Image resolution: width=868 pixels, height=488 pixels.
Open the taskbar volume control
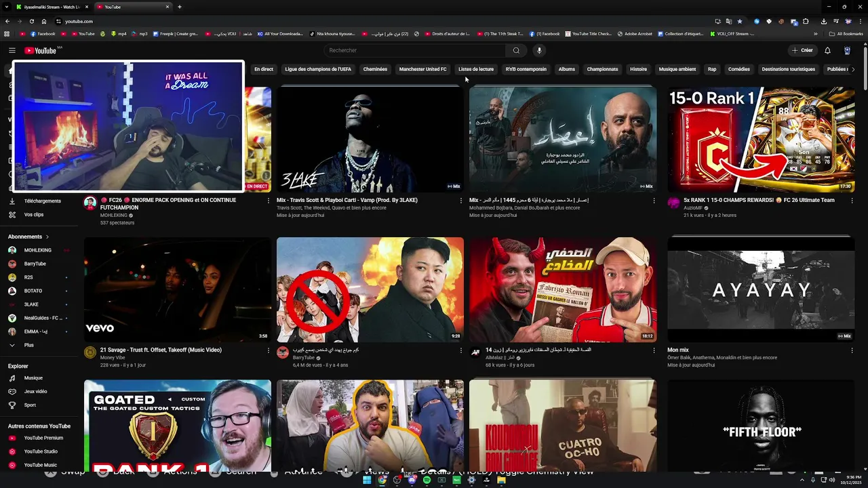(x=833, y=480)
